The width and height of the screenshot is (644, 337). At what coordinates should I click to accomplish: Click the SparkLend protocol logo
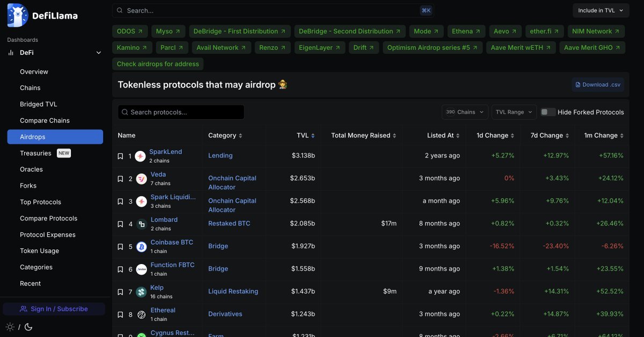pyautogui.click(x=140, y=156)
